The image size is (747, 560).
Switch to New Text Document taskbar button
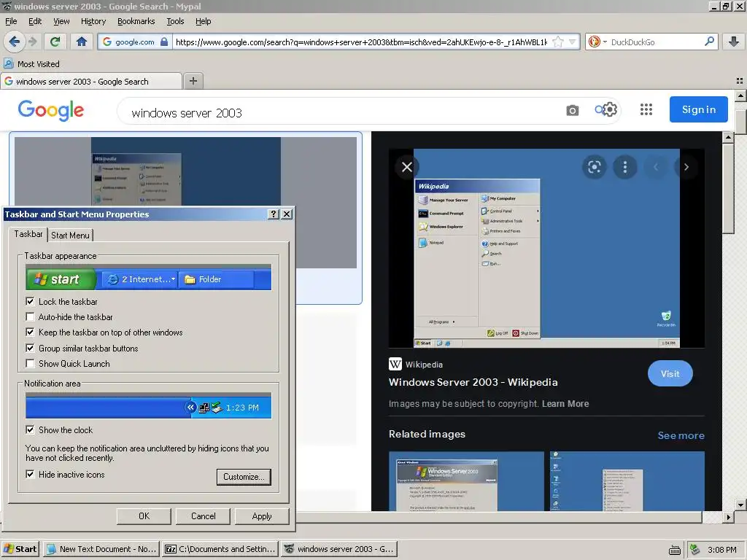(x=101, y=549)
